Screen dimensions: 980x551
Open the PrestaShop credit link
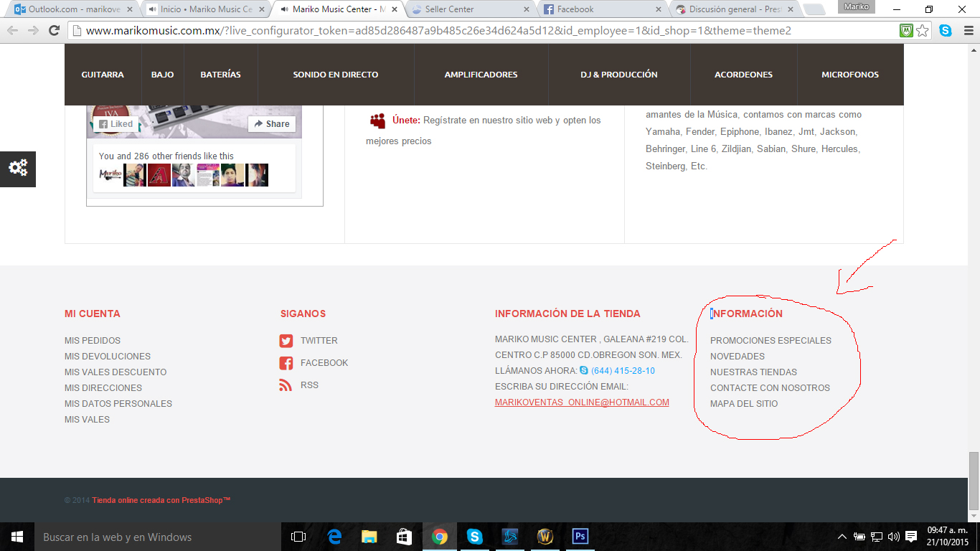coord(161,500)
